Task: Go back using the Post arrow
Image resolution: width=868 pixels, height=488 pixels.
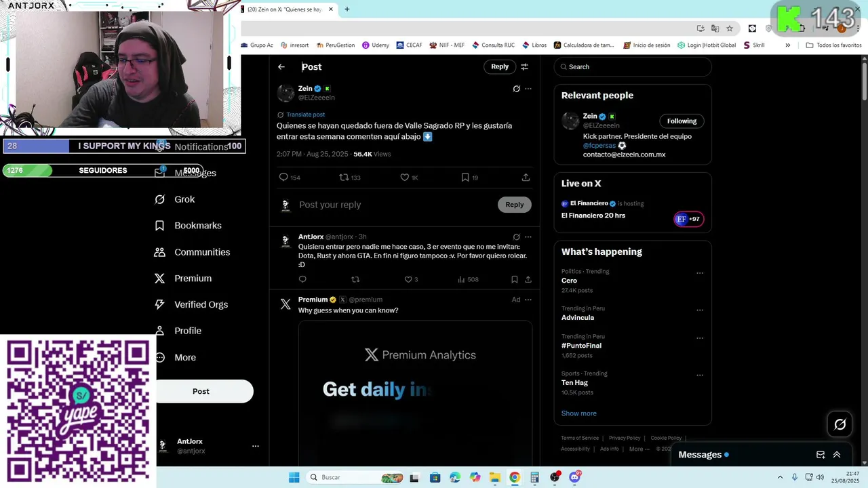Action: point(281,66)
